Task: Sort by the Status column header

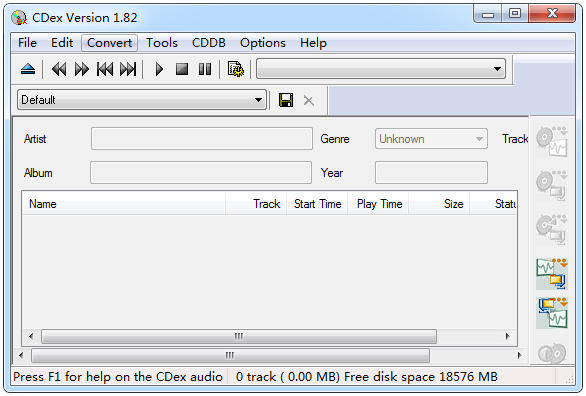Action: pos(493,204)
